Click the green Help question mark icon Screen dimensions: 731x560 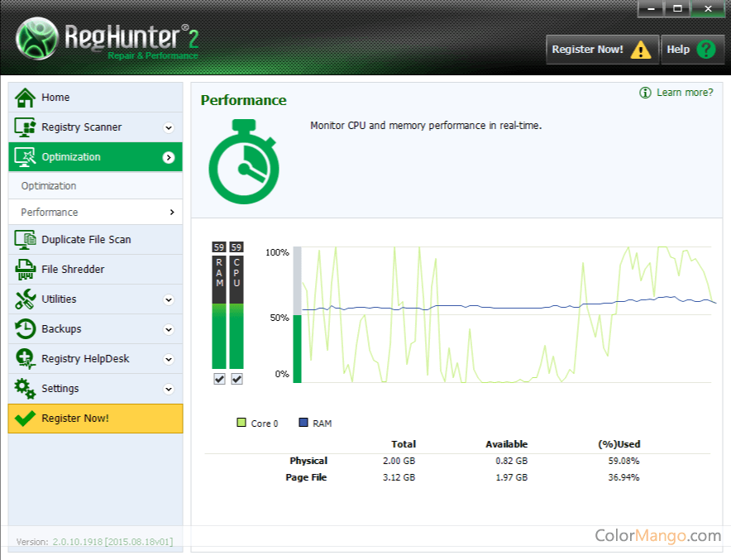coord(706,49)
